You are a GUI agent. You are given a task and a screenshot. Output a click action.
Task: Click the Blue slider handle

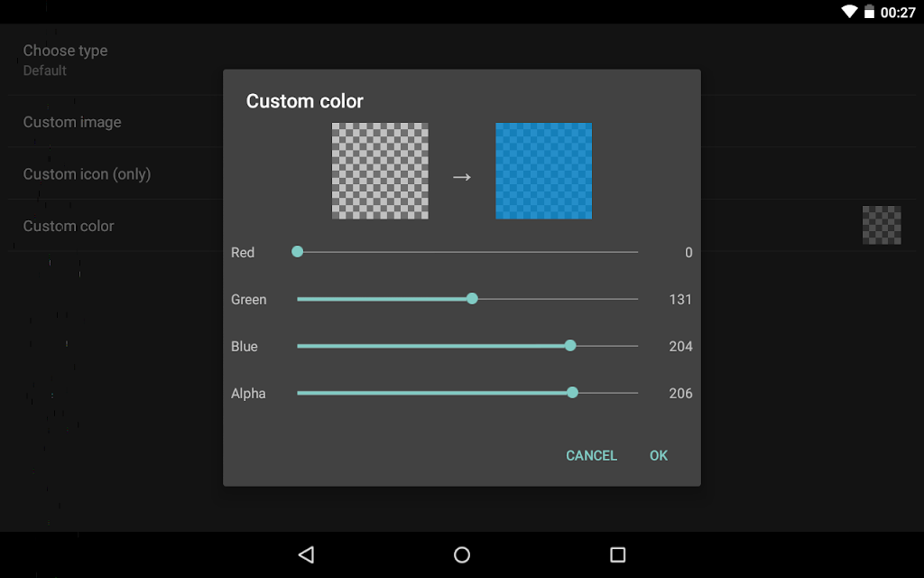click(570, 346)
